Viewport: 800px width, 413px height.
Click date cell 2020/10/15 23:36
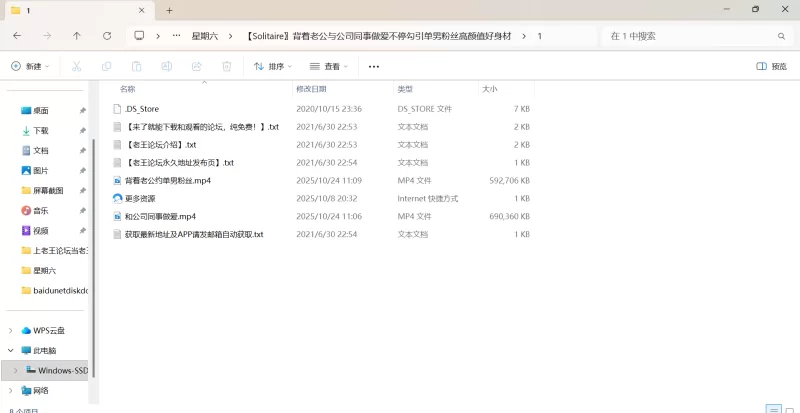[329, 109]
